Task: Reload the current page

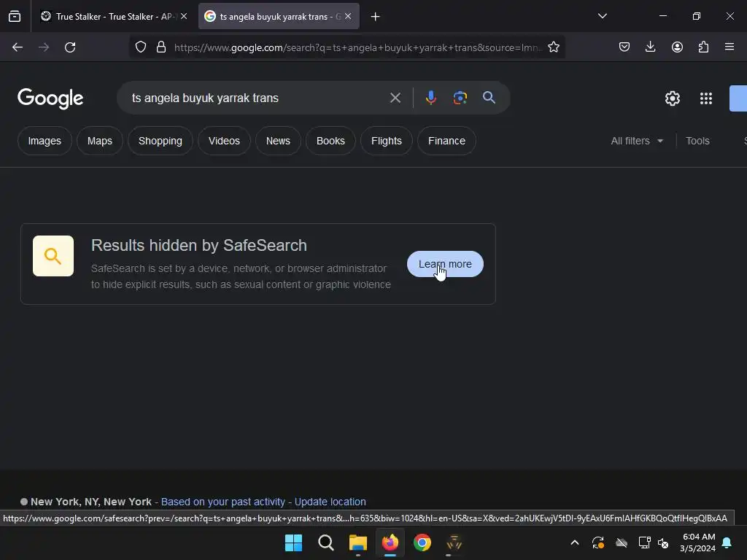Action: coord(70,47)
